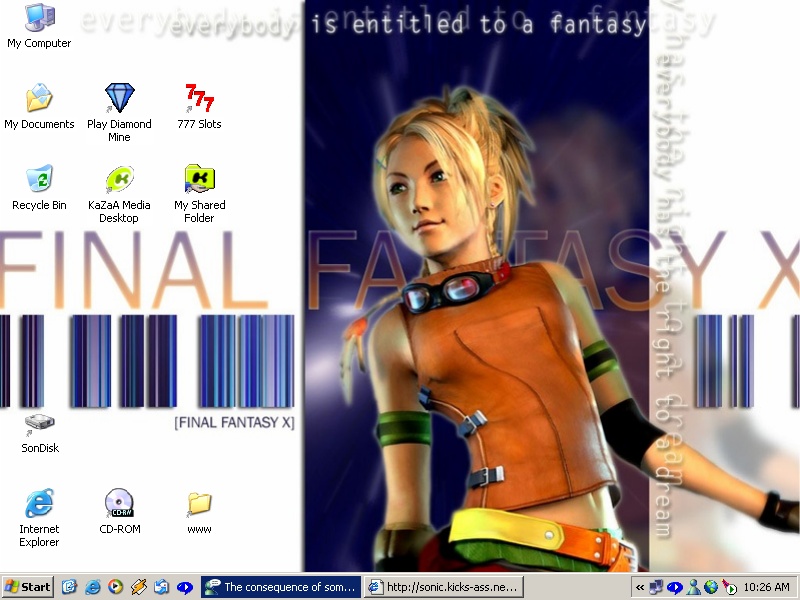Expand hidden system tray icons chevron

[640, 587]
